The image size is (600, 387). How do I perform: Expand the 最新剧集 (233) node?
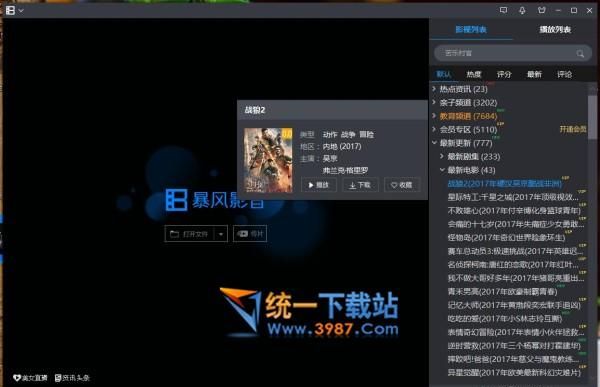pos(442,156)
